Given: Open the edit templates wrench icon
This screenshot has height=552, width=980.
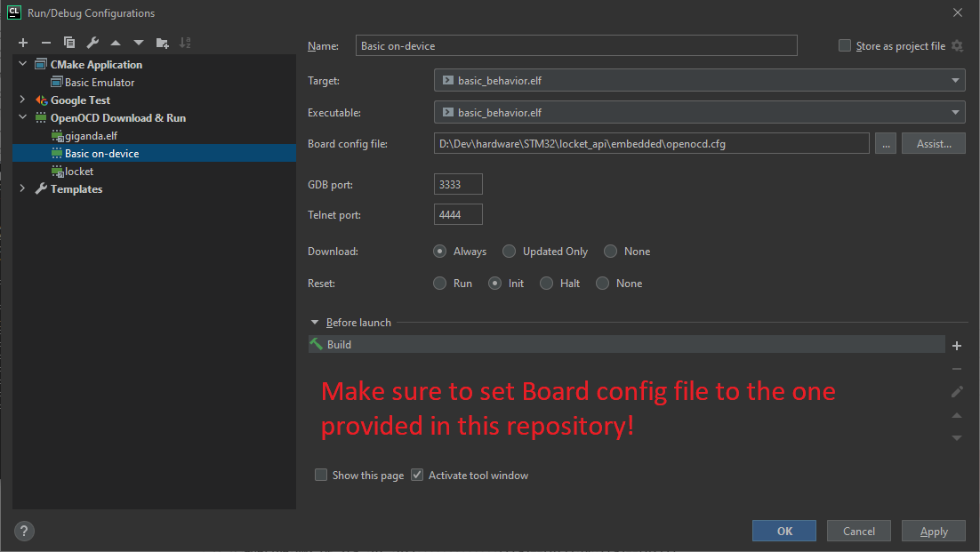Looking at the screenshot, I should pos(92,43).
